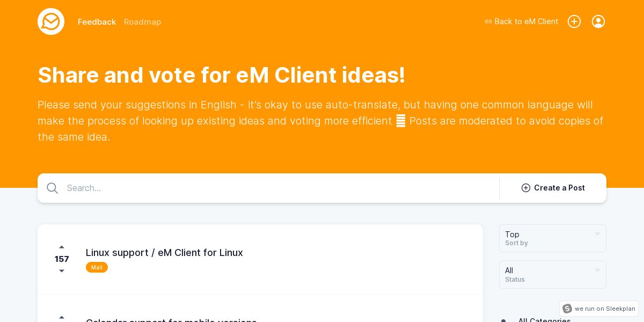This screenshot has width=644, height=322.
Task: Click the Create a Post button
Action: 553,188
